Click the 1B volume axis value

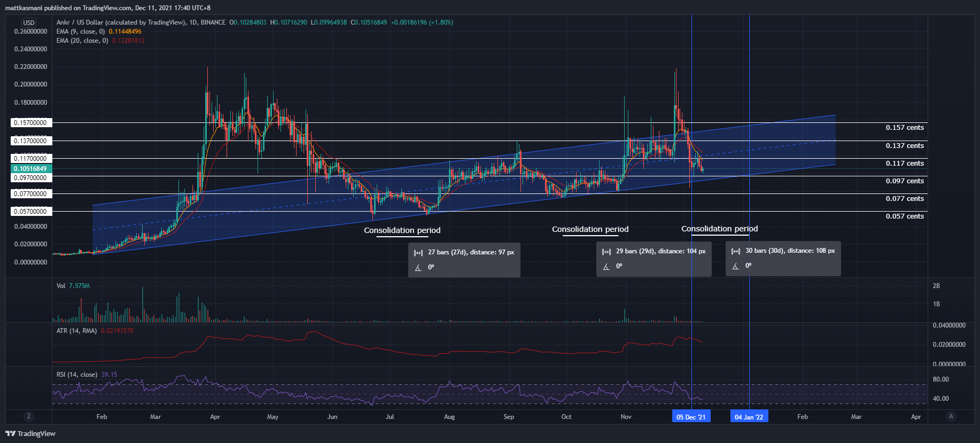(936, 304)
